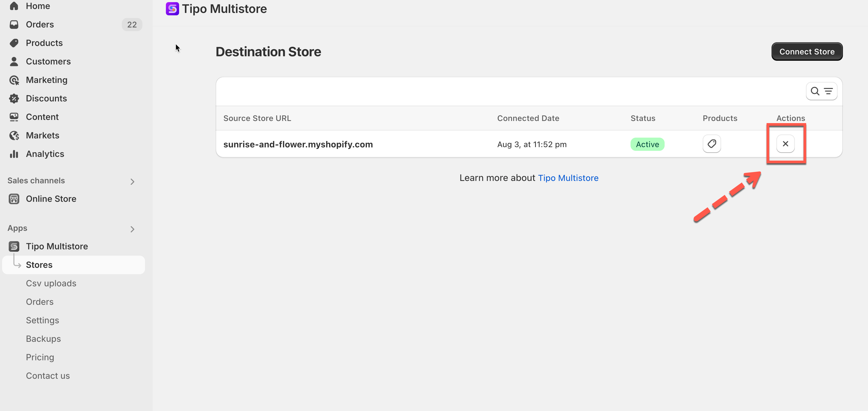Viewport: 868px width, 411px height.
Task: Open the Backups submenu item
Action: 43,339
